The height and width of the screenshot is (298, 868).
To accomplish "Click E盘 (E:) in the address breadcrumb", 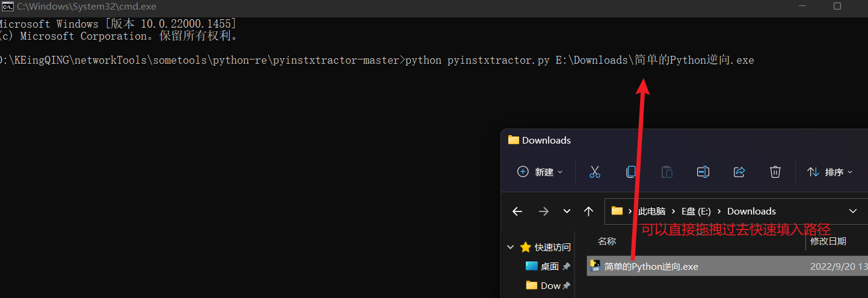I will pyautogui.click(x=696, y=211).
